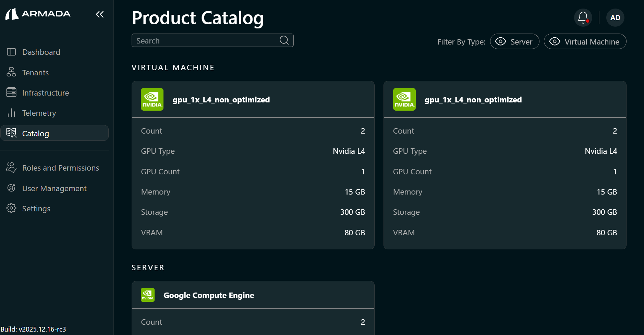Click the eye icon next to Server
The image size is (644, 335).
[500, 41]
